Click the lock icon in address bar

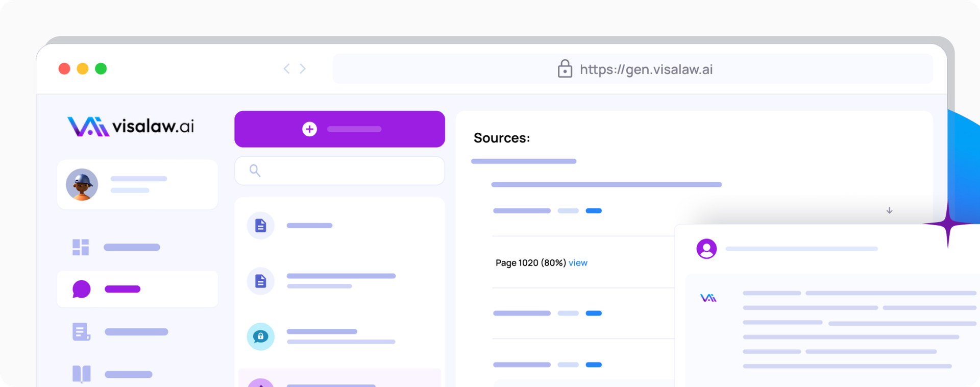565,68
